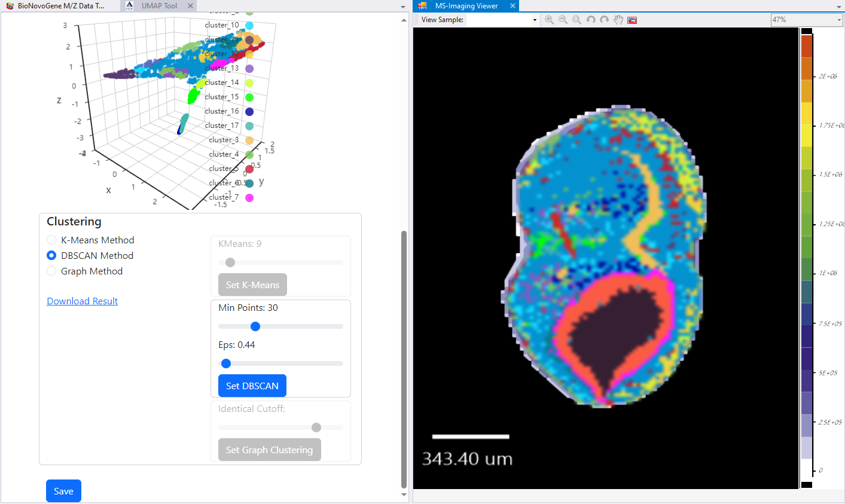The height and width of the screenshot is (504, 845).
Task: Click the zoom out magnifier icon
Action: coord(563,20)
